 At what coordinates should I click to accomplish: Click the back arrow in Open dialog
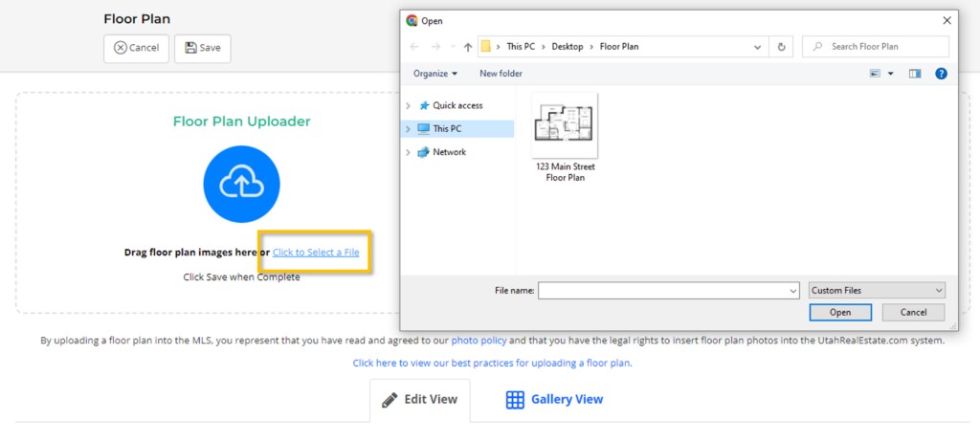point(414,46)
